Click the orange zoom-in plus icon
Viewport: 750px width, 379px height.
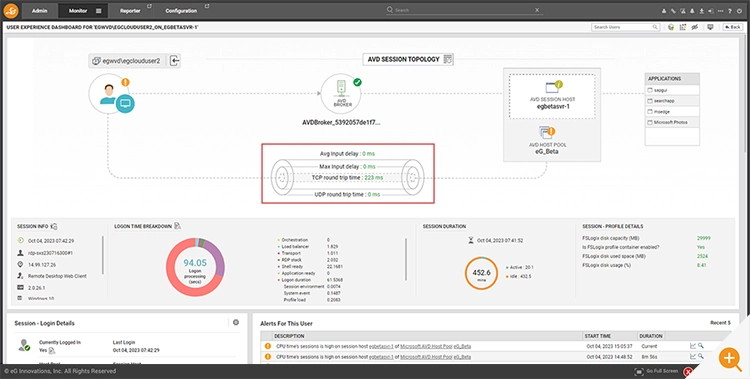click(730, 358)
